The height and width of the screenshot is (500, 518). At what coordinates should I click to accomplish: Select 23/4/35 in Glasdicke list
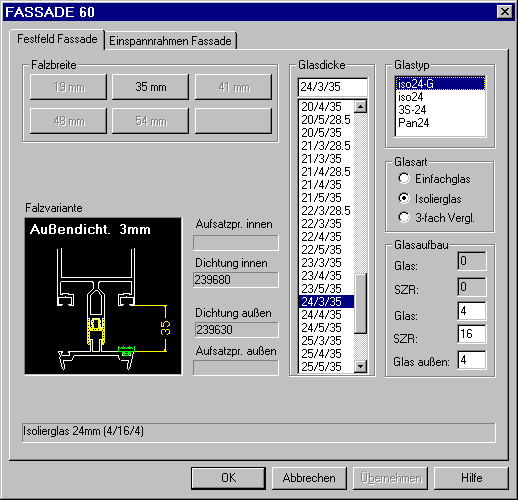[326, 276]
